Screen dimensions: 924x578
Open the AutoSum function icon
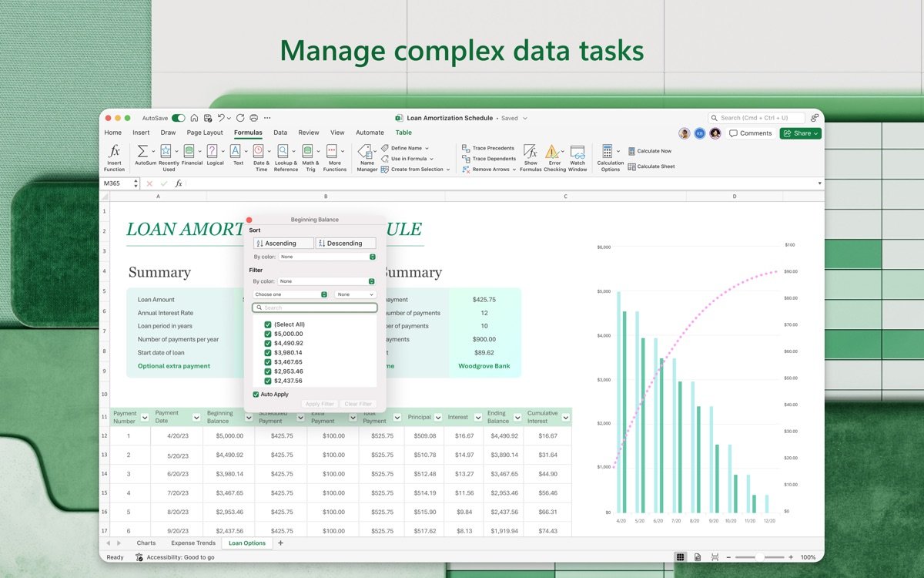tap(142, 152)
